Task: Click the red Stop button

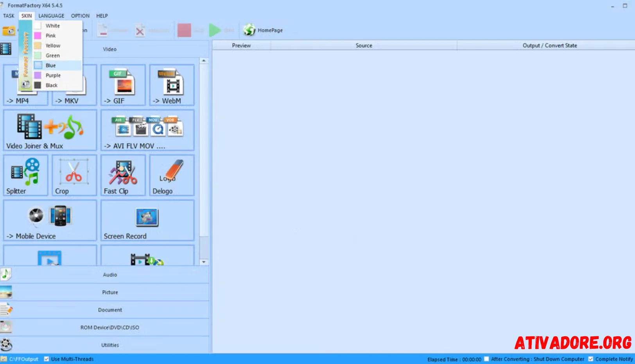Action: click(184, 30)
